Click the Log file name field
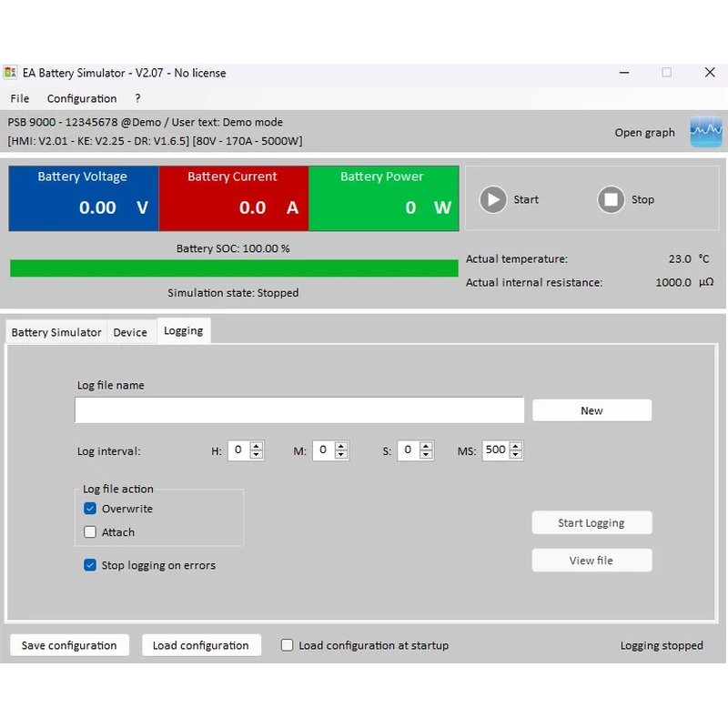Screen dimensions: 728x728 point(299,410)
